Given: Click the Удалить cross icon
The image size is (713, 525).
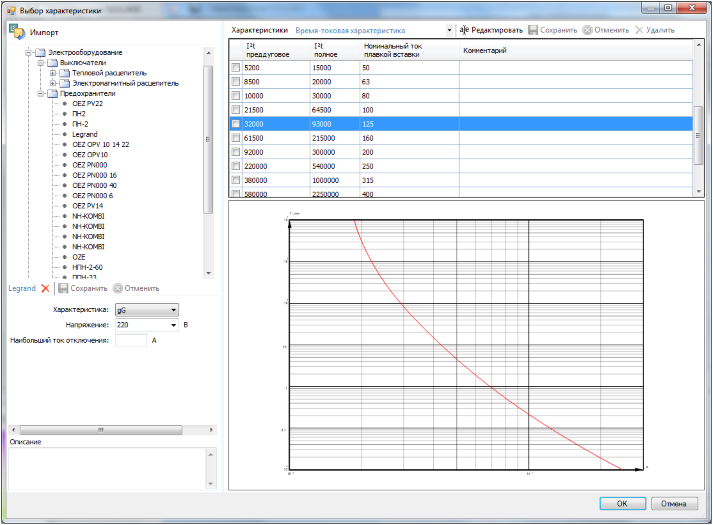Looking at the screenshot, I should 639,30.
